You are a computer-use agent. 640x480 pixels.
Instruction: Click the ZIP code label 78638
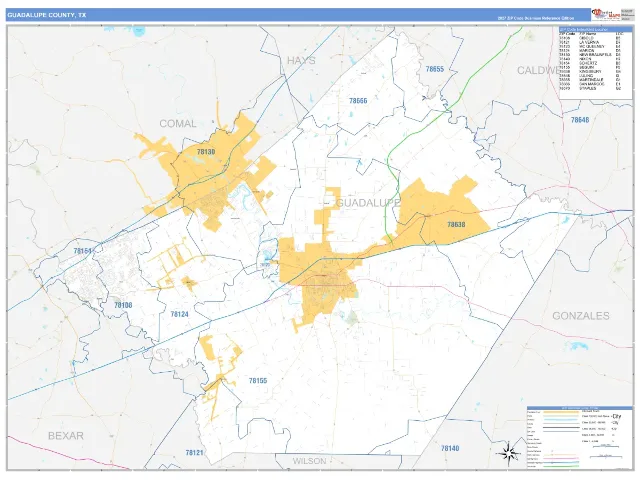click(456, 224)
